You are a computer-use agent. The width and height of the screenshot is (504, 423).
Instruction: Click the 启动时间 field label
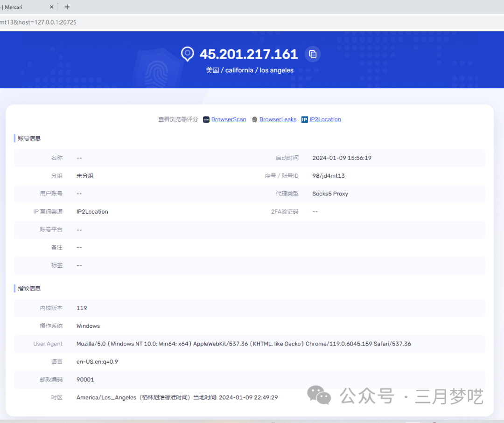[x=287, y=158]
